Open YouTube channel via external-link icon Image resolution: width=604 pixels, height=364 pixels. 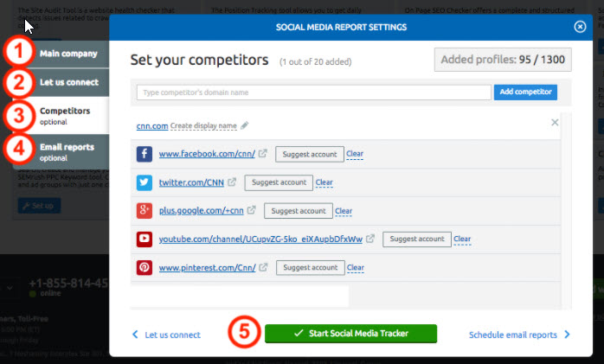coord(370,238)
